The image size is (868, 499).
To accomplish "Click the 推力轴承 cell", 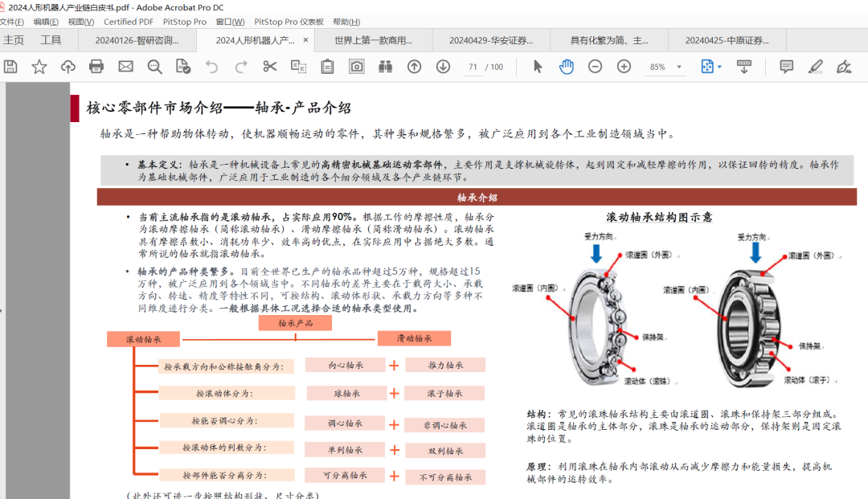I will click(445, 365).
